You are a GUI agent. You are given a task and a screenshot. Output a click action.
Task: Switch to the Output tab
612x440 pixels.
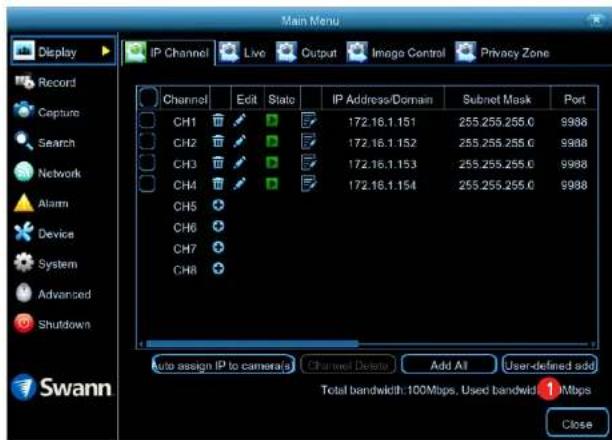[x=306, y=53]
